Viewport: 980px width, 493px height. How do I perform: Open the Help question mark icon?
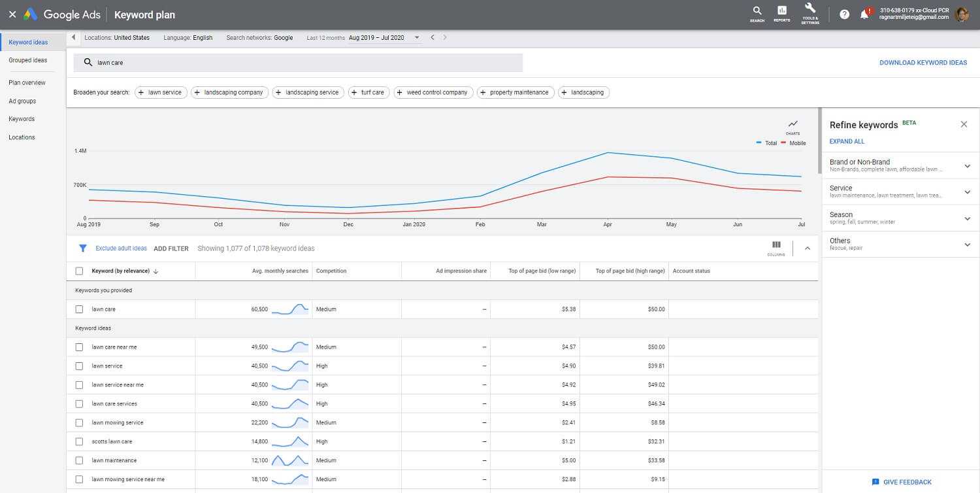pyautogui.click(x=844, y=14)
